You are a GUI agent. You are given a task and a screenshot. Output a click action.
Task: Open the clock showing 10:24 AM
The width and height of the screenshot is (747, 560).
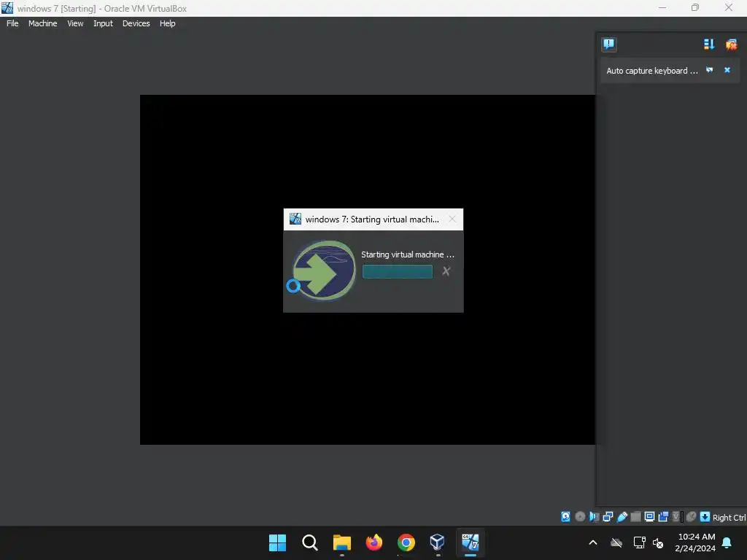click(695, 542)
